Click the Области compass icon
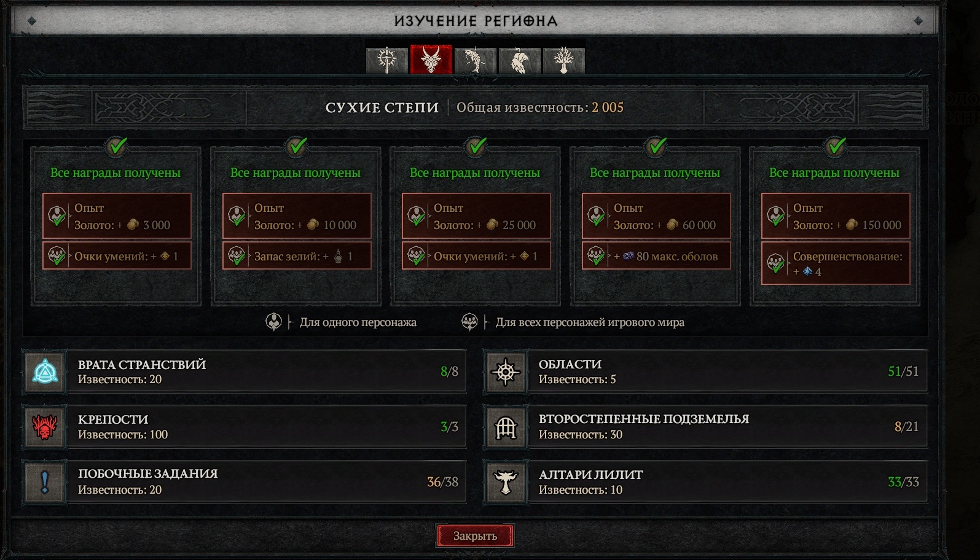The height and width of the screenshot is (560, 980). [x=506, y=371]
